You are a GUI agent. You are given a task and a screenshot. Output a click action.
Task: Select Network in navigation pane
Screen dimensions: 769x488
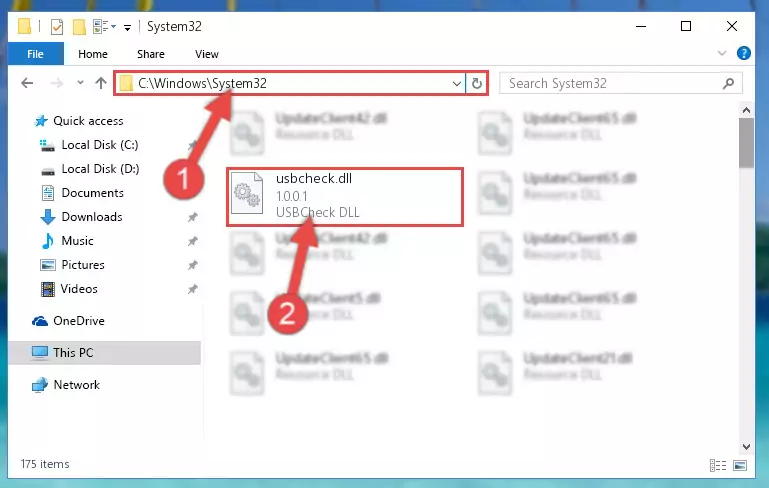point(77,385)
